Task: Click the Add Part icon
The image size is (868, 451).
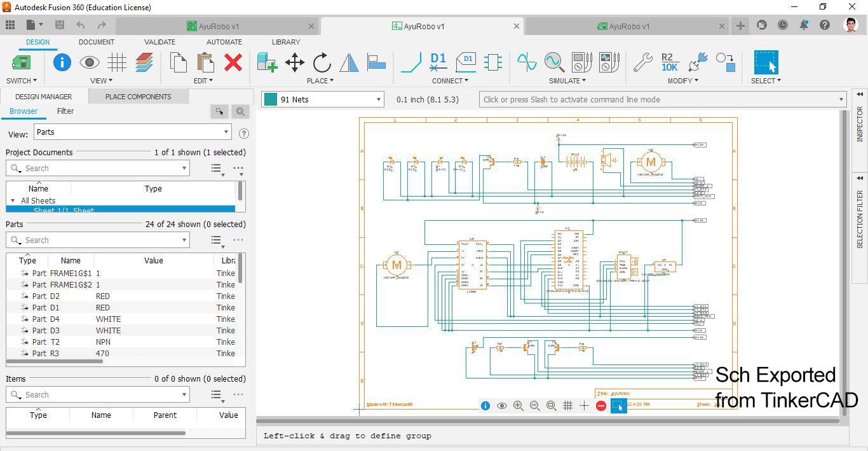Action: [x=267, y=62]
